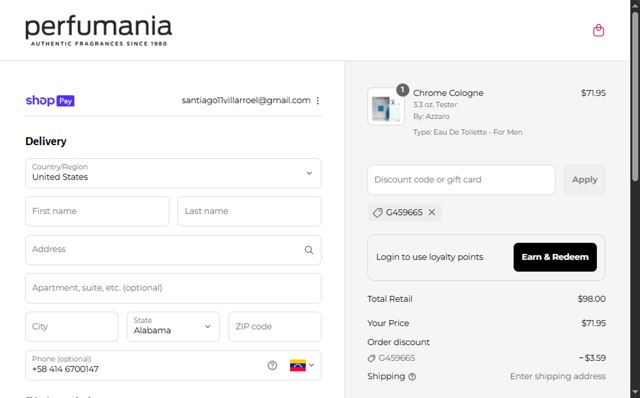Screen dimensions: 640x398
Task: Click the perfumania logo
Action: pyautogui.click(x=98, y=31)
